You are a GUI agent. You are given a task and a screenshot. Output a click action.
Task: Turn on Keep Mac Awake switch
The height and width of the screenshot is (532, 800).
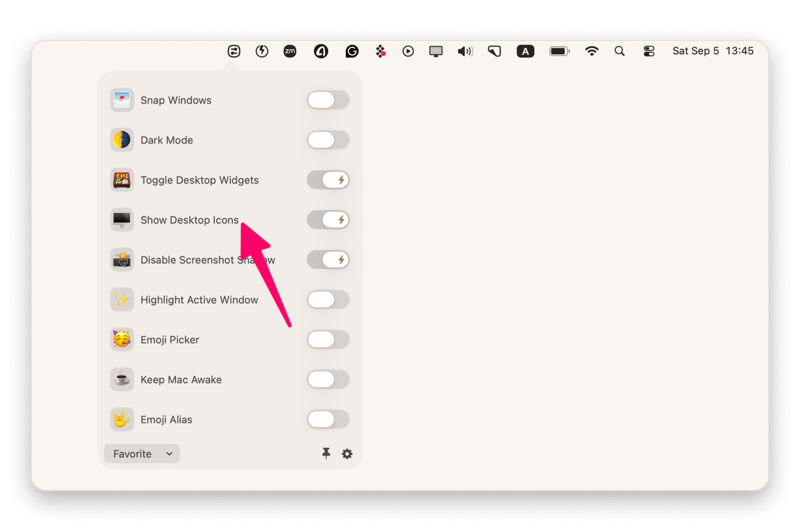click(328, 379)
